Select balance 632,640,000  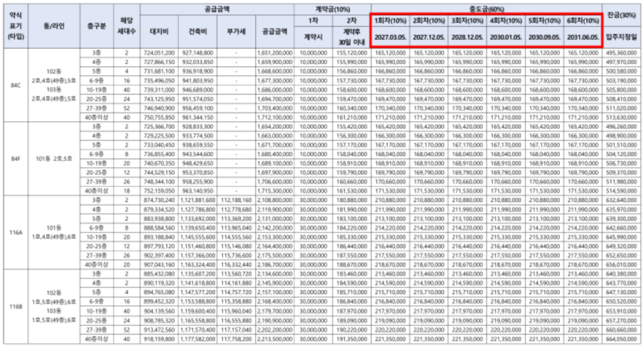coord(621,200)
